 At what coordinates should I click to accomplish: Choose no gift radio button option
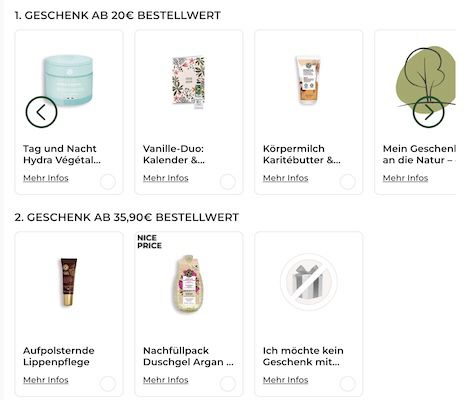pyautogui.click(x=348, y=384)
